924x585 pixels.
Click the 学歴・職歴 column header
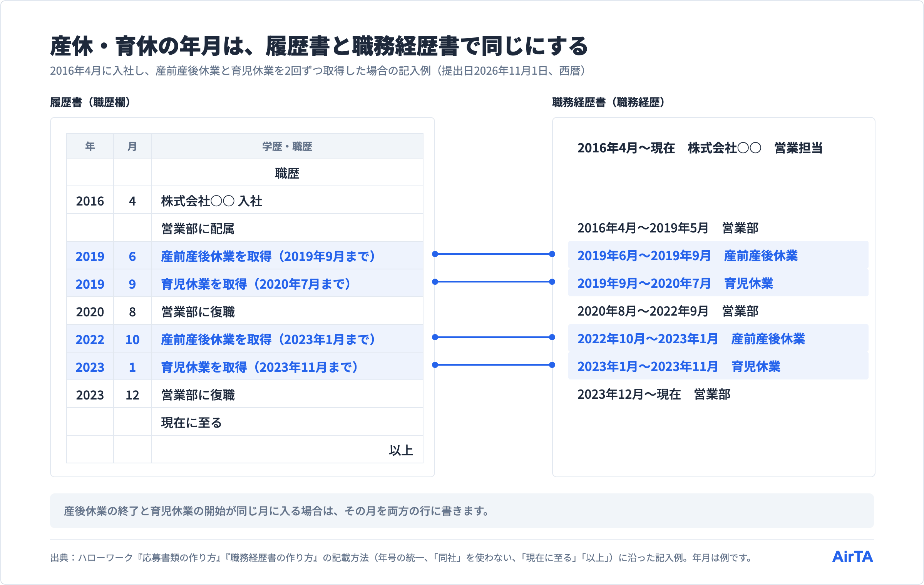(x=287, y=146)
